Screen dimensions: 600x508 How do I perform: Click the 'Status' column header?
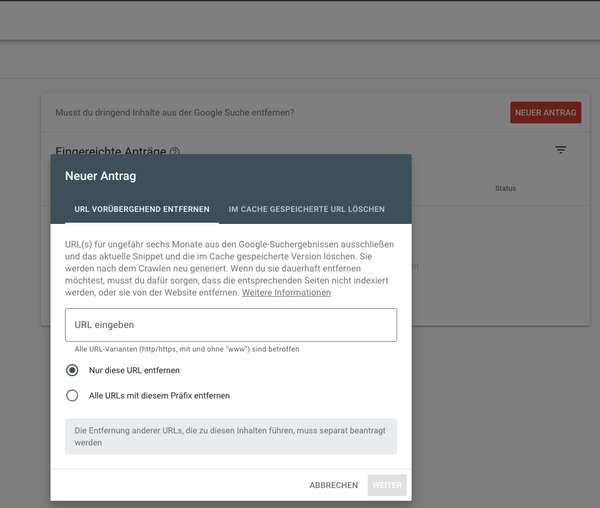pos(505,189)
